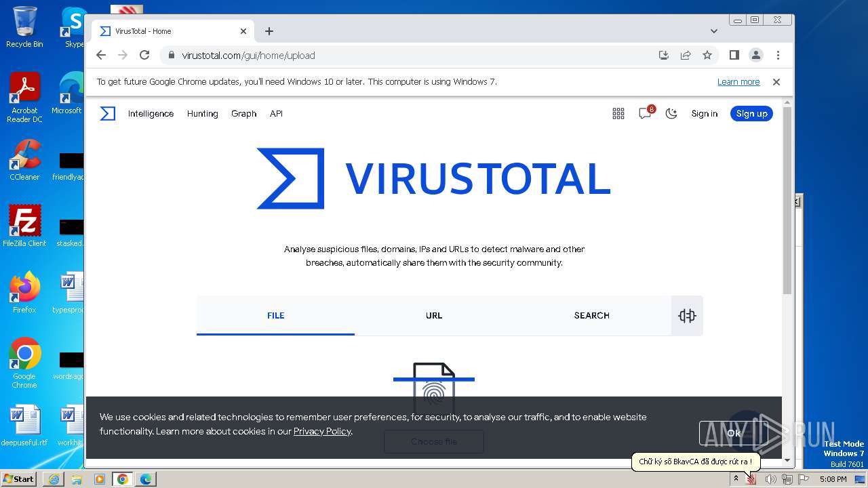Image resolution: width=868 pixels, height=488 pixels.
Task: Open Firefox desktop icon
Action: [x=24, y=293]
